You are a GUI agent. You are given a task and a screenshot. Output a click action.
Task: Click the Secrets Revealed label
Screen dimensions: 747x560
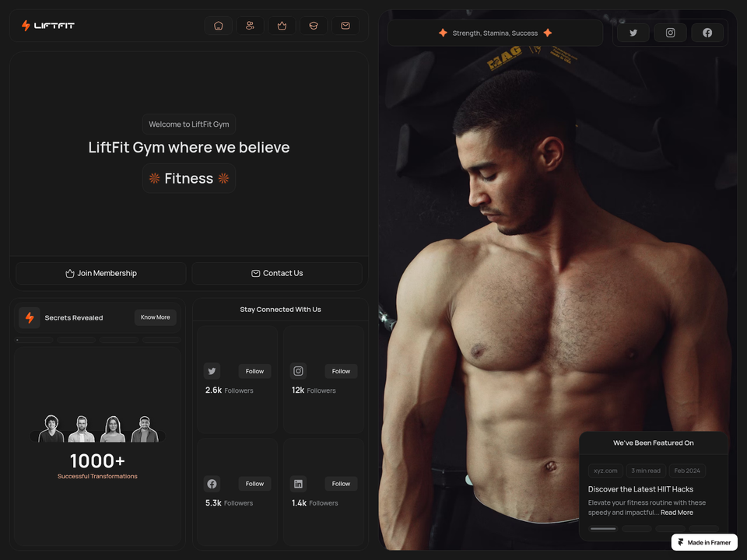(x=74, y=317)
